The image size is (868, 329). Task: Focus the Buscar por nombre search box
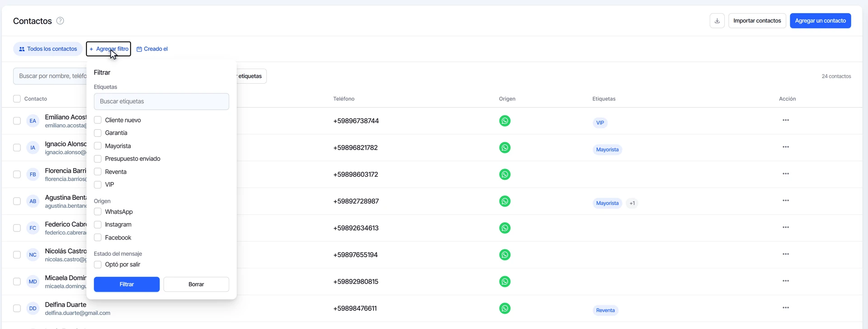coord(50,76)
